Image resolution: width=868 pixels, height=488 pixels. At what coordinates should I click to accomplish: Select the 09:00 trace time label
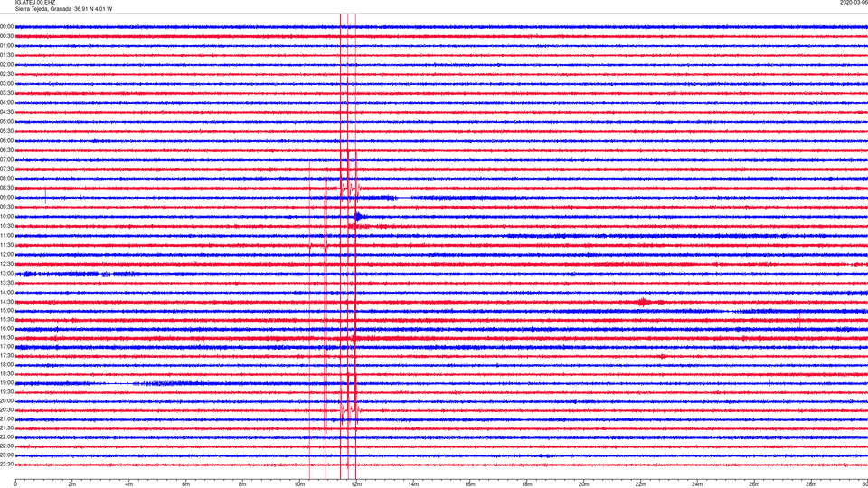(x=6, y=198)
